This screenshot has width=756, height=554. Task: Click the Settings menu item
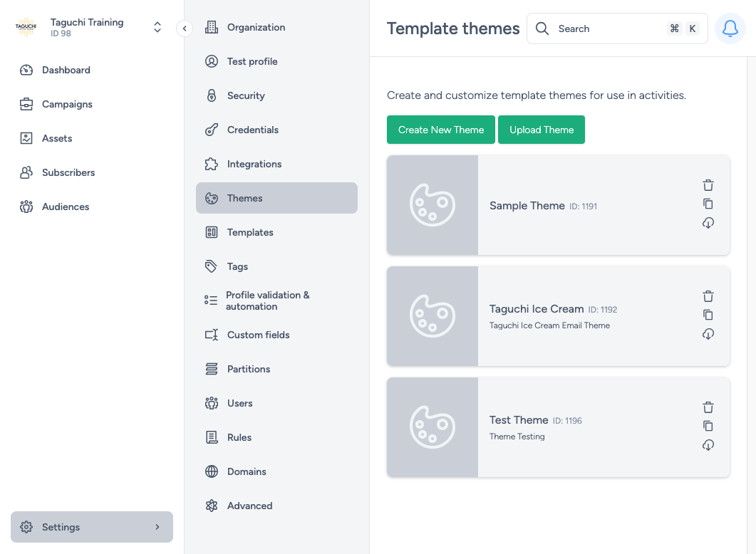click(x=92, y=527)
